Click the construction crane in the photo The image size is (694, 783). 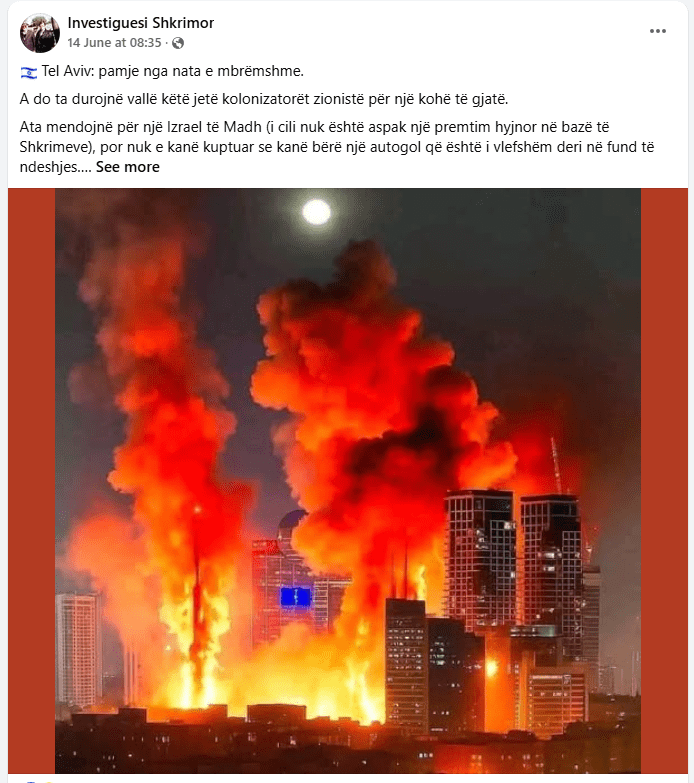tap(557, 465)
